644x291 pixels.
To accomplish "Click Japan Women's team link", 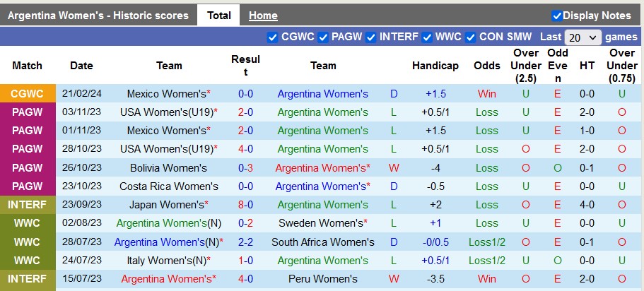I will 166,204.
